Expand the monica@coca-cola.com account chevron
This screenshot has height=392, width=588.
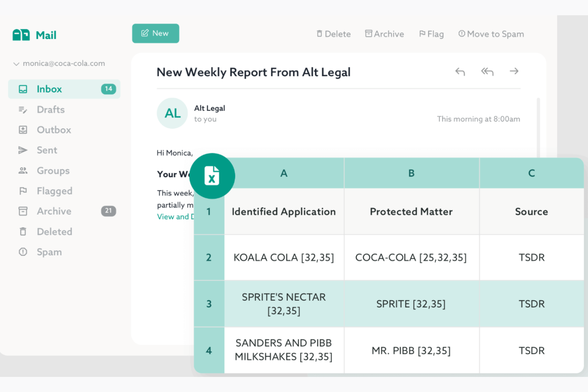pyautogui.click(x=16, y=64)
